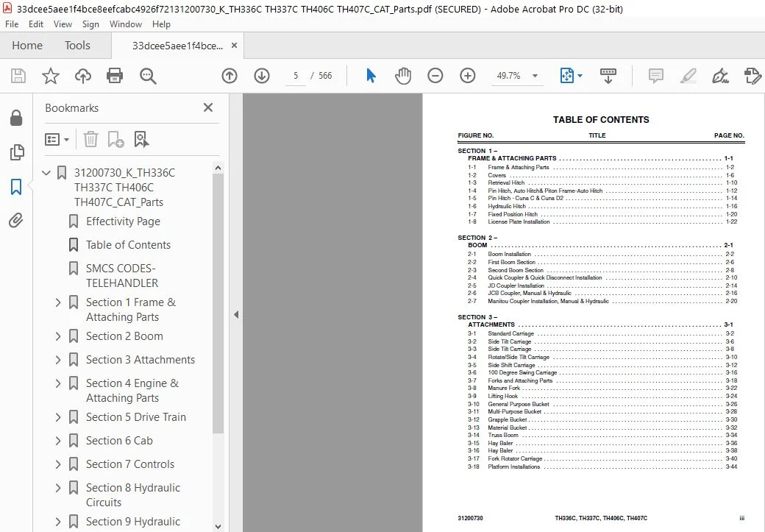The height and width of the screenshot is (532, 765).
Task: Expand Section 2 Boom bookmark
Action: pos(58,336)
